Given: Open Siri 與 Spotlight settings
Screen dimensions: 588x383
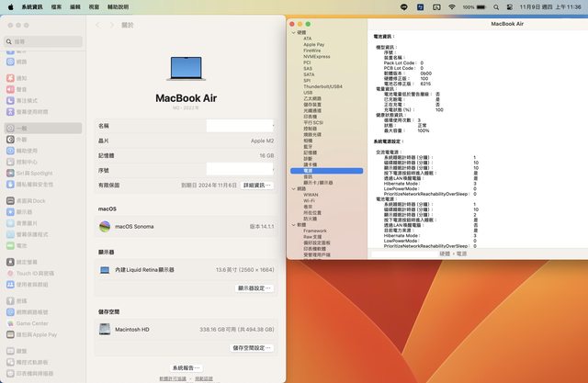Looking at the screenshot, I should tap(34, 173).
